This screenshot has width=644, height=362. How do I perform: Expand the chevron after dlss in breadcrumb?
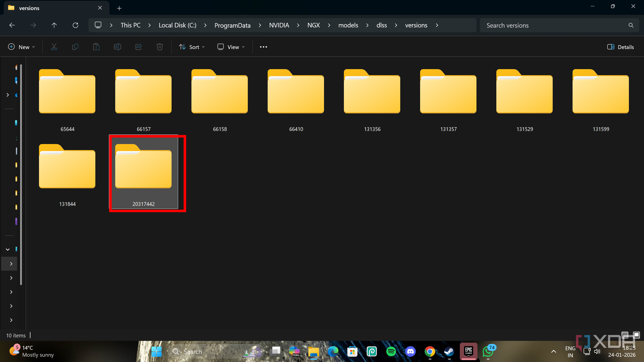[x=396, y=25]
